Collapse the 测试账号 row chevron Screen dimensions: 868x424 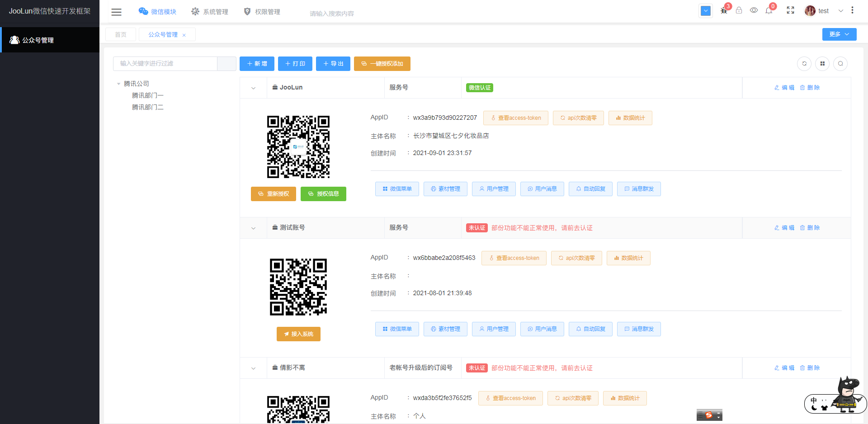pyautogui.click(x=253, y=228)
